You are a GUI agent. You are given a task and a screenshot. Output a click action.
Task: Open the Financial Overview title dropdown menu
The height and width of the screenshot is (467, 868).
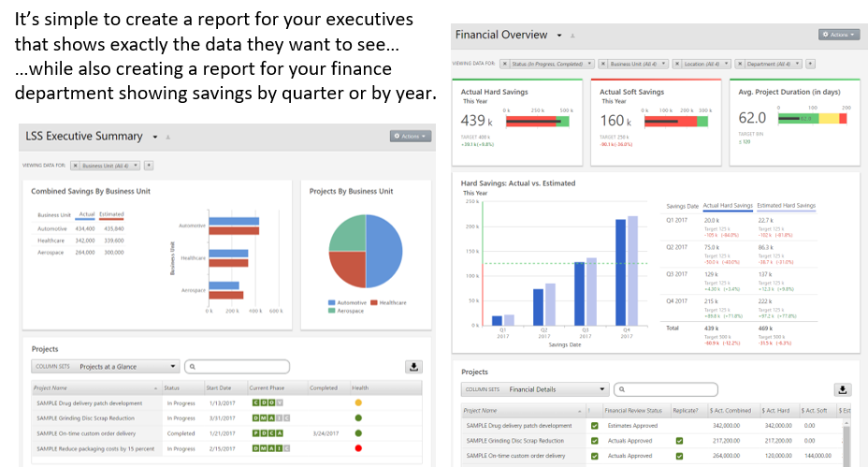pyautogui.click(x=559, y=36)
